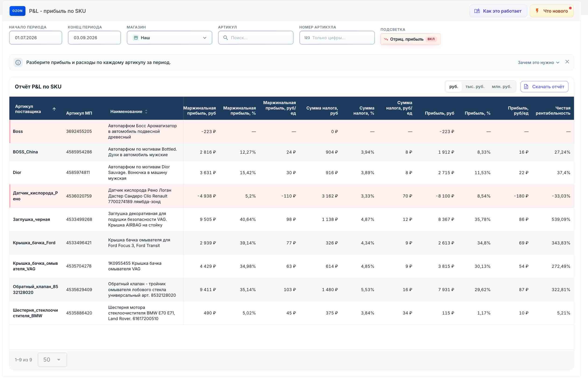Viewport: 588px width, 381px height.
Task: Click marketplace article number 4535886420
Action: [79, 313]
